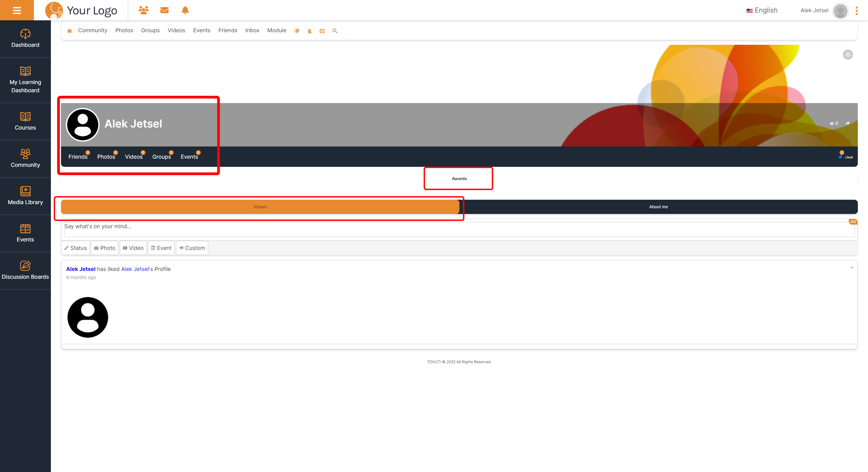Open Media Library from the sidebar

(x=25, y=196)
